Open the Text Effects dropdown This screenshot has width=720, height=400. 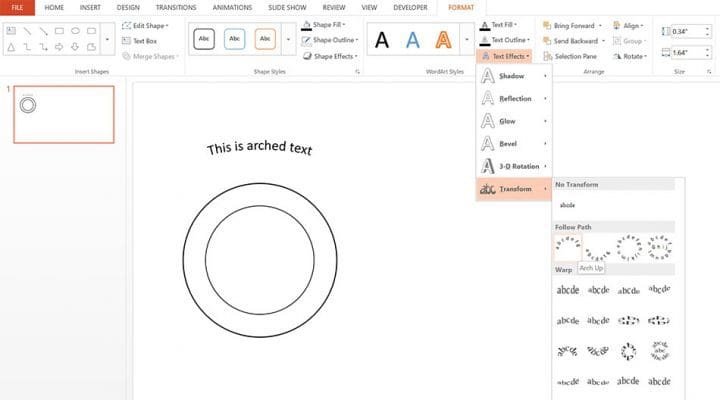(x=507, y=56)
